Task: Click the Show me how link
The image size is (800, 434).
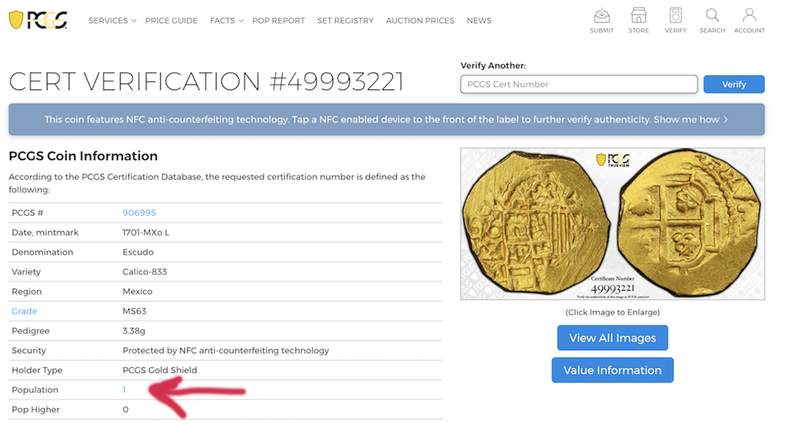Action: coord(690,119)
